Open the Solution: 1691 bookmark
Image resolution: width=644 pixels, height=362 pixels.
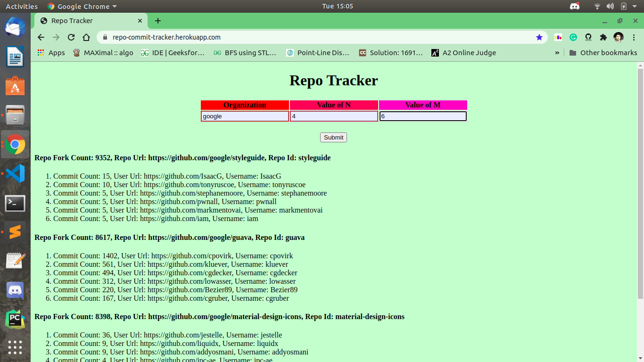pos(390,53)
